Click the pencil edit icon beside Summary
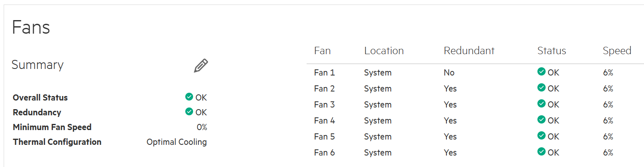644x167 pixels. pos(201,66)
